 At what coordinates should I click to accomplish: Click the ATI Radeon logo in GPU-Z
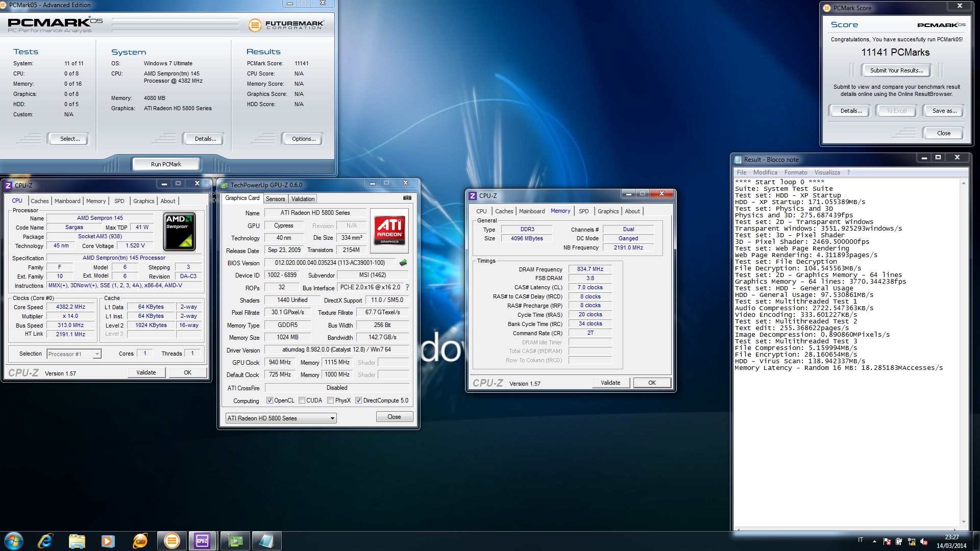(389, 230)
